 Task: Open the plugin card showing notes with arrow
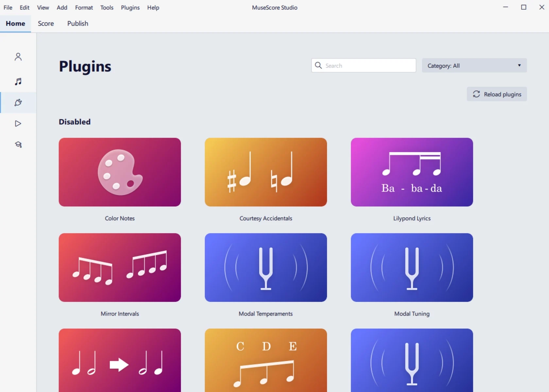coord(120,360)
